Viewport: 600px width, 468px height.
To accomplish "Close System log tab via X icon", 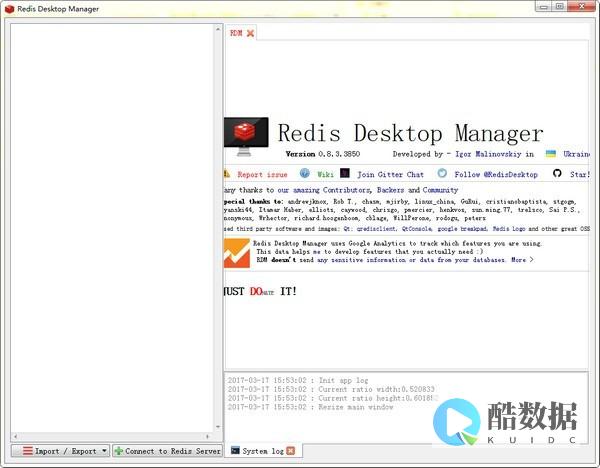I will click(291, 451).
